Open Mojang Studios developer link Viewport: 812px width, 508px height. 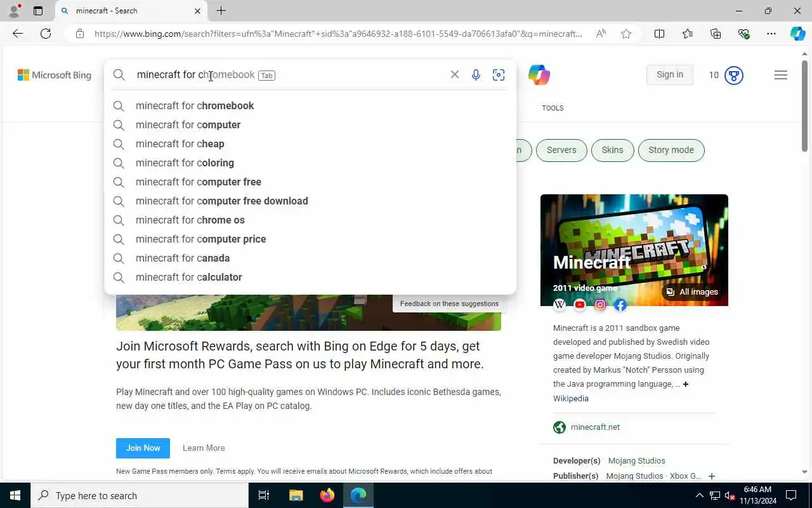coord(637,461)
